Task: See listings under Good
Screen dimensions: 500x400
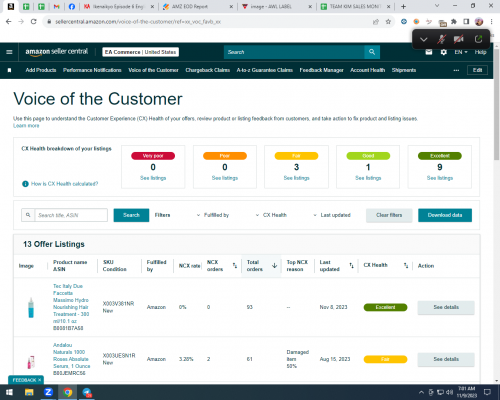Action: click(x=368, y=178)
